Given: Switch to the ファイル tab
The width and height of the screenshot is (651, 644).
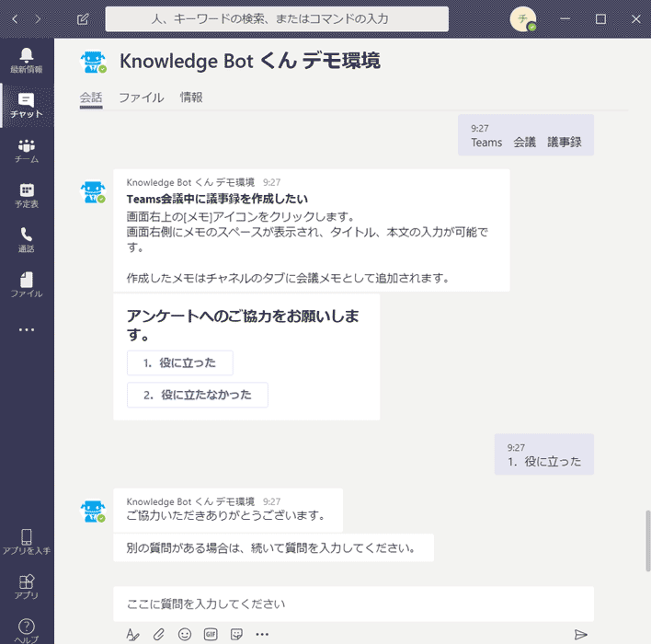Looking at the screenshot, I should point(142,98).
